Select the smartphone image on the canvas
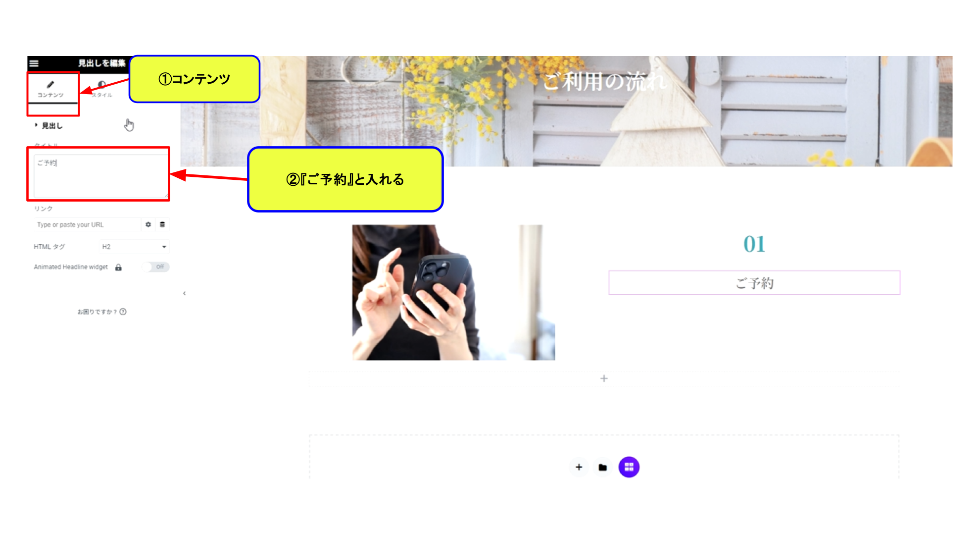The width and height of the screenshot is (980, 535). point(453,292)
